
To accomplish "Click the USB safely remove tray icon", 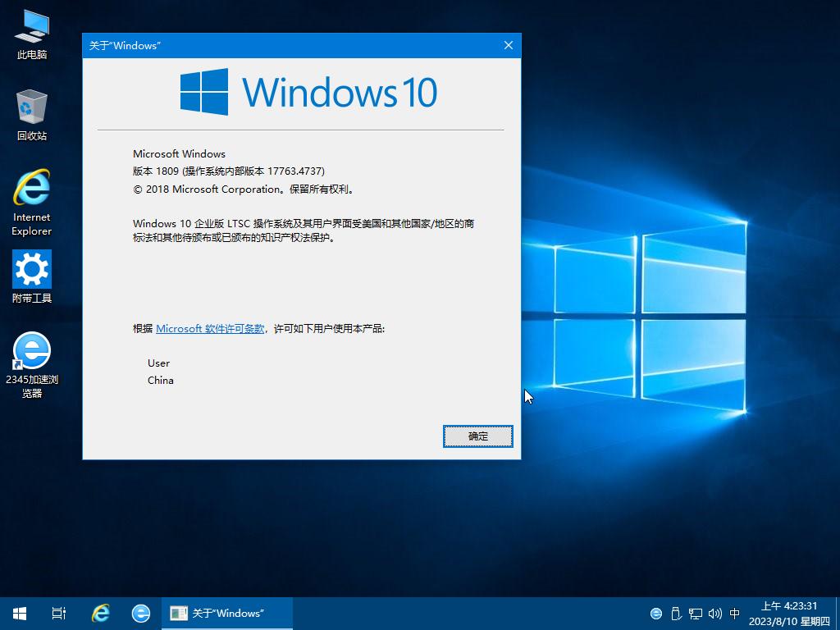I will [676, 614].
